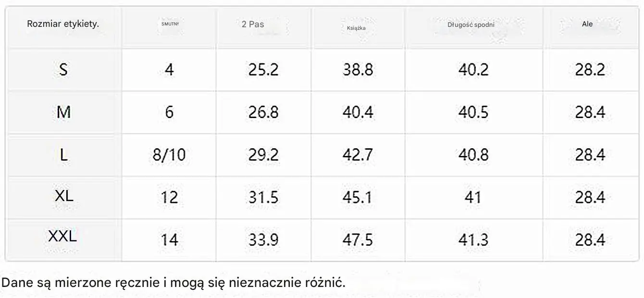Click the 31.5 value in XL row

pyautogui.click(x=263, y=197)
